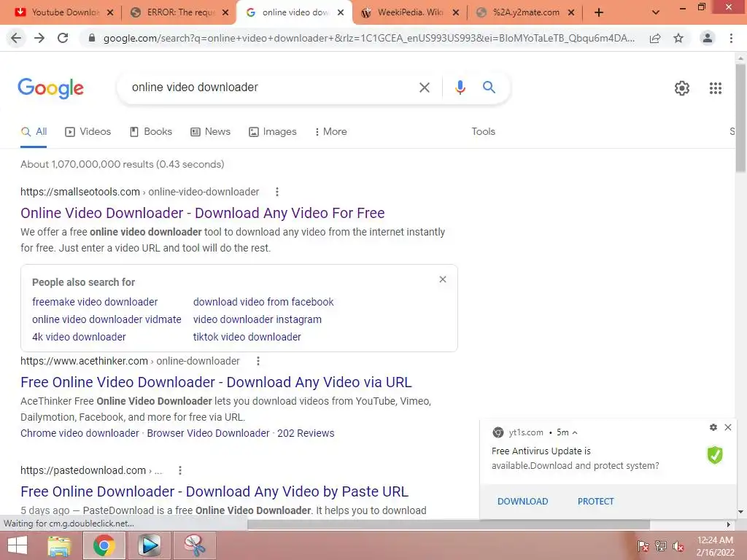Select Books search filter

[151, 132]
